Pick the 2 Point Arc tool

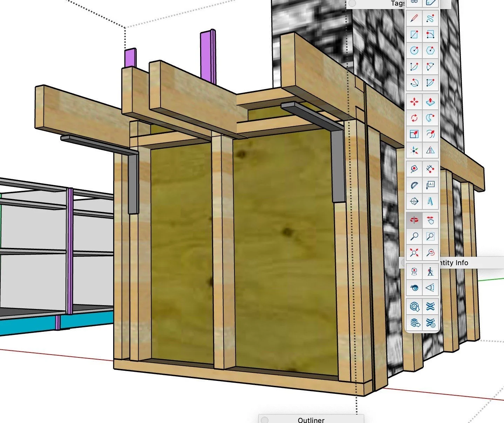coord(430,67)
